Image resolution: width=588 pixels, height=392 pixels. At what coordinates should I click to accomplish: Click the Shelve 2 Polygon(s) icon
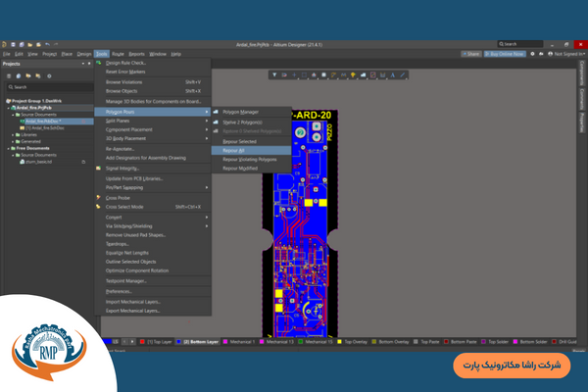215,122
